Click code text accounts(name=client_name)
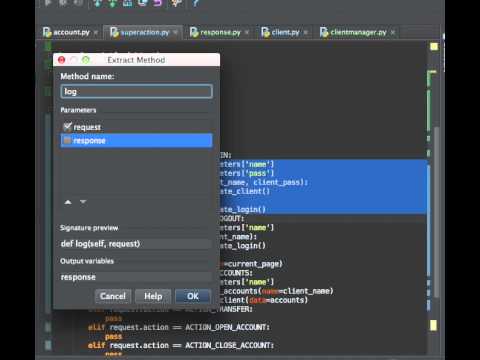 coord(279,291)
